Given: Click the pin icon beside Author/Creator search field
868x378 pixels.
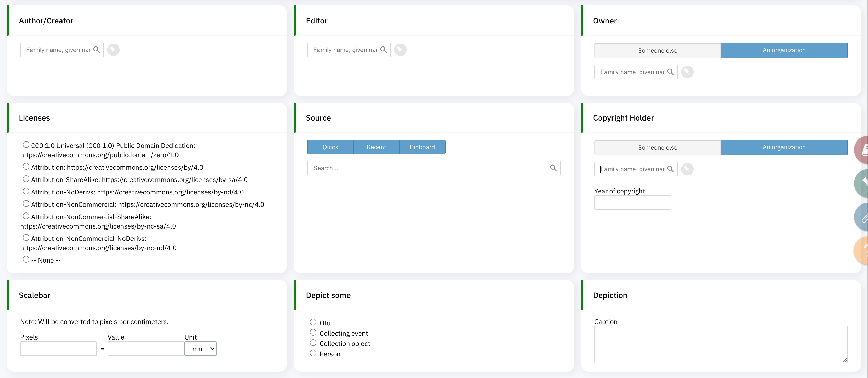Looking at the screenshot, I should tap(113, 50).
